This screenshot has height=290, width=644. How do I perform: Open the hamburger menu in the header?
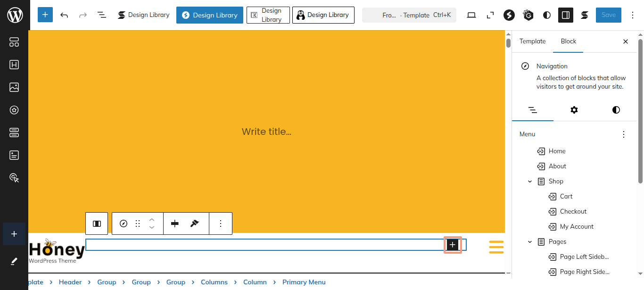point(496,247)
